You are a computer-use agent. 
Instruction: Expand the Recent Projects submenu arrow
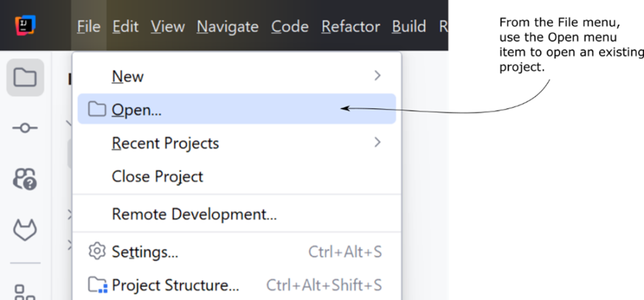(x=378, y=142)
